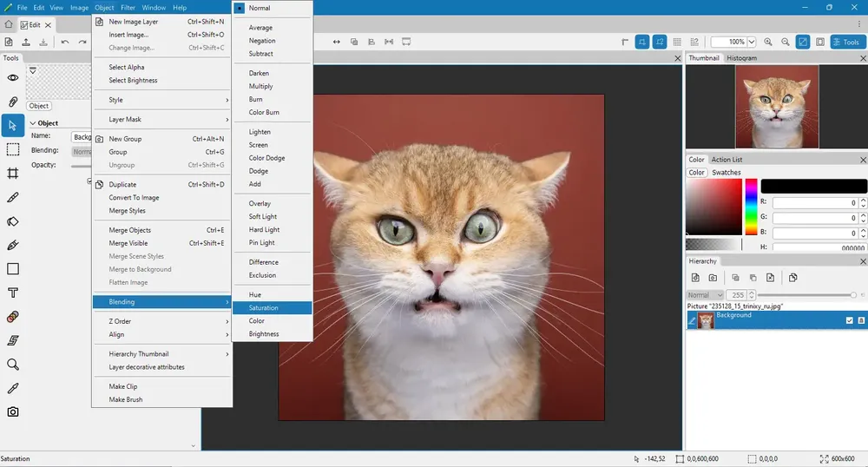Toggle the highlighted snap-to-guides button
This screenshot has width=868, height=467.
pos(642,42)
